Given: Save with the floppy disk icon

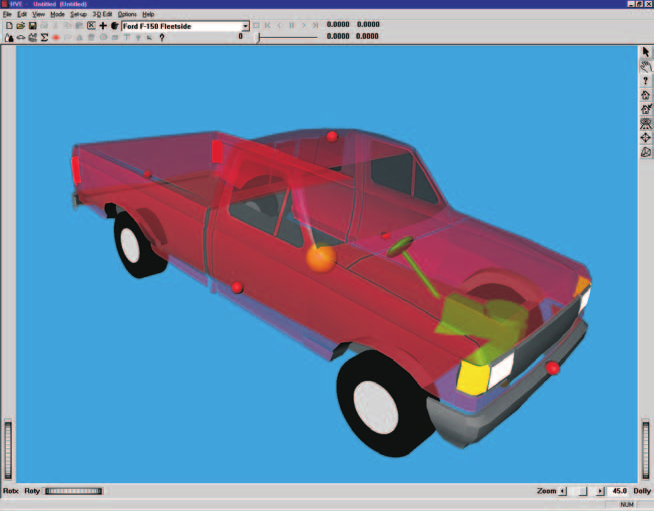Looking at the screenshot, I should (x=32, y=26).
